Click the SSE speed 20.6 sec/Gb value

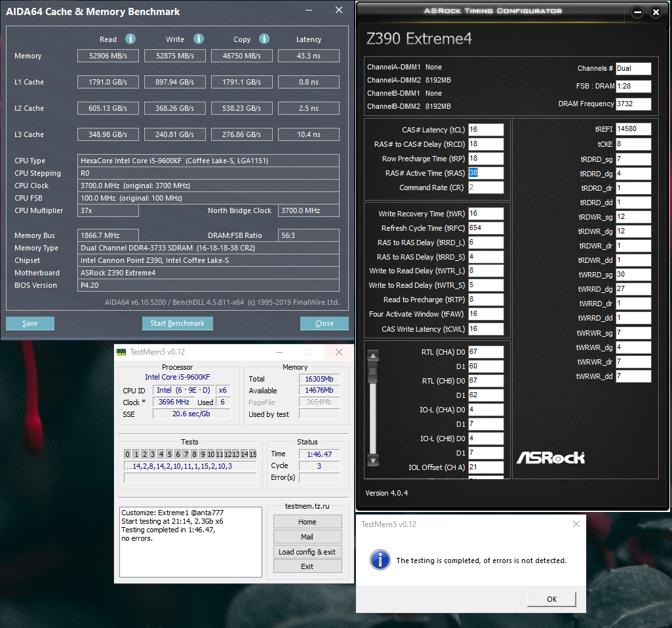pyautogui.click(x=191, y=414)
